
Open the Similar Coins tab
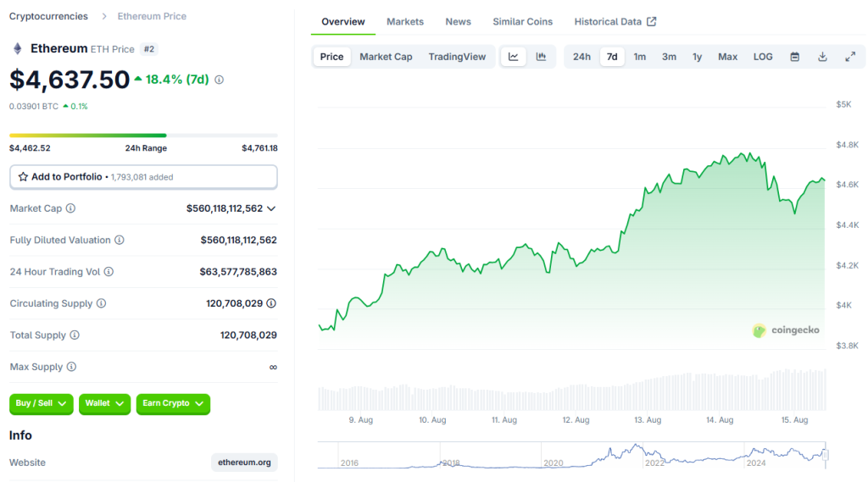522,21
